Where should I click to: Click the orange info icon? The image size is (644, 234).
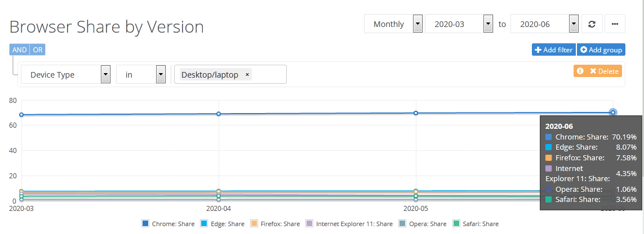580,71
